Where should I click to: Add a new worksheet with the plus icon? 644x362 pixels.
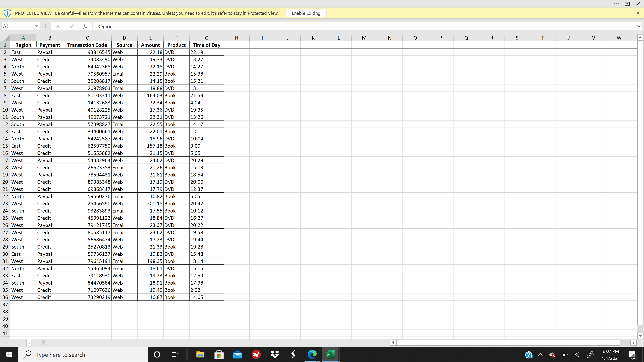point(43,343)
